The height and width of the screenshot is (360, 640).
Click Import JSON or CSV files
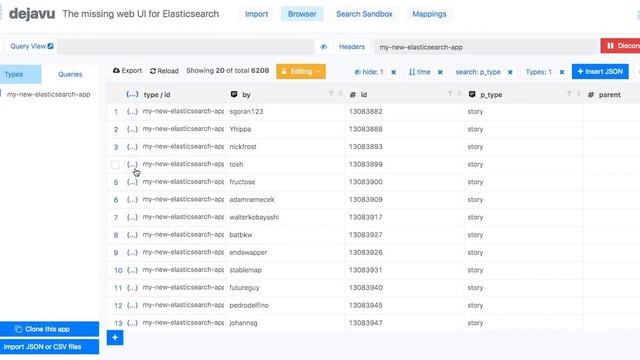click(x=49, y=347)
